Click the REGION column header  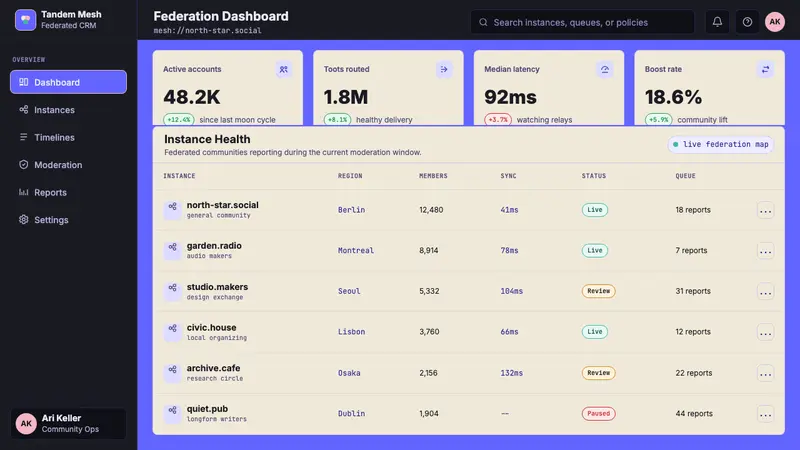point(350,176)
